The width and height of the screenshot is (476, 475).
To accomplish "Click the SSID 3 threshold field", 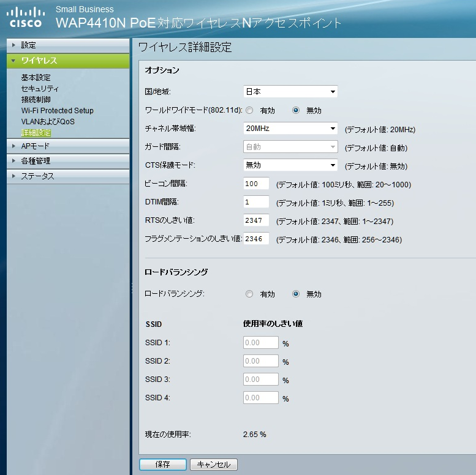I will click(261, 379).
